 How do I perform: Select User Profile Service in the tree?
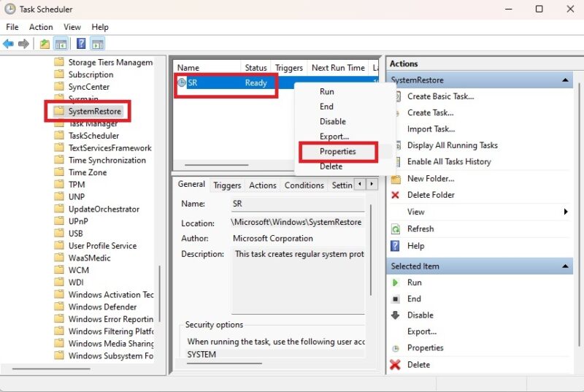pyautogui.click(x=102, y=246)
